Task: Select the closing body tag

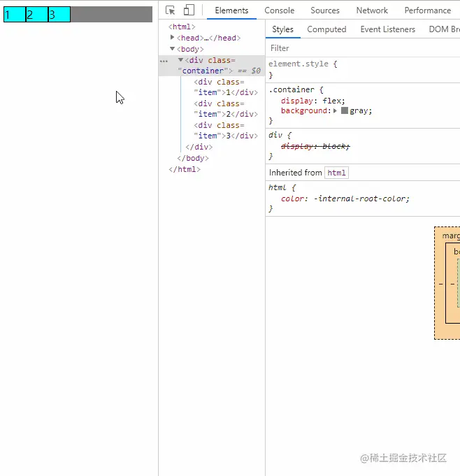Action: point(193,158)
